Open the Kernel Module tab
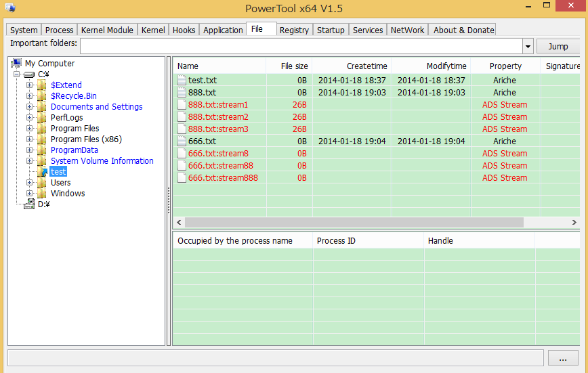 point(107,30)
